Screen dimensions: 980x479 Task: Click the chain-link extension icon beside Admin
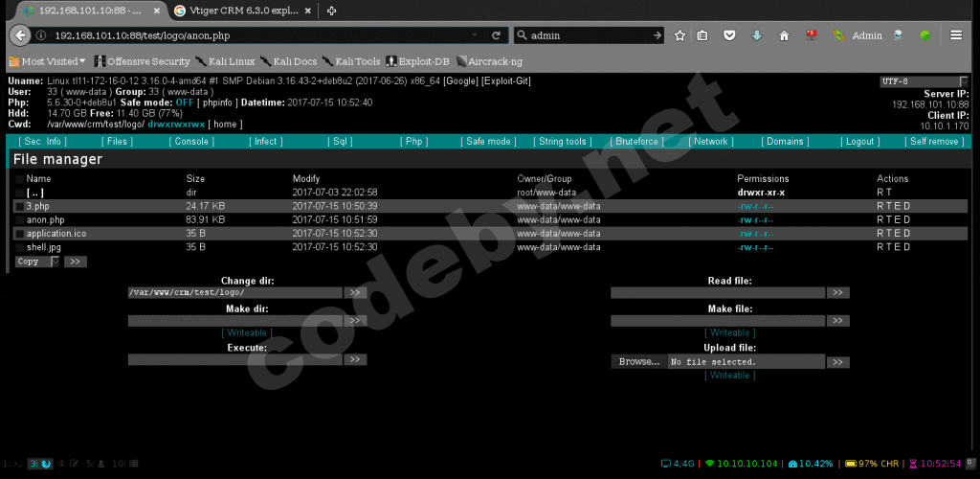[x=838, y=35]
